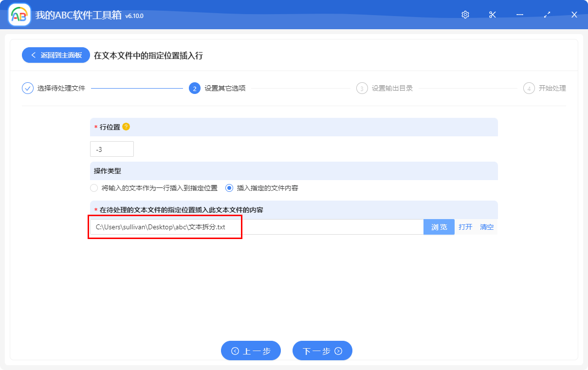
Task: Click the 上一步 button
Action: point(251,351)
